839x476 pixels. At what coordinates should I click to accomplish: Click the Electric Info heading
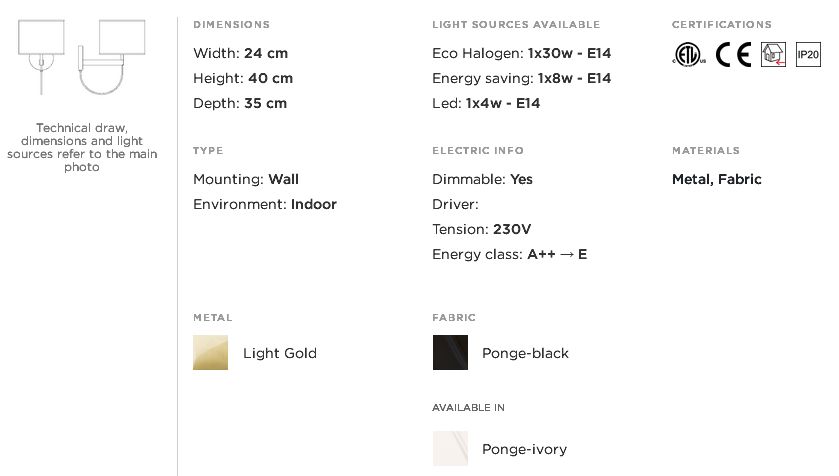click(x=478, y=150)
